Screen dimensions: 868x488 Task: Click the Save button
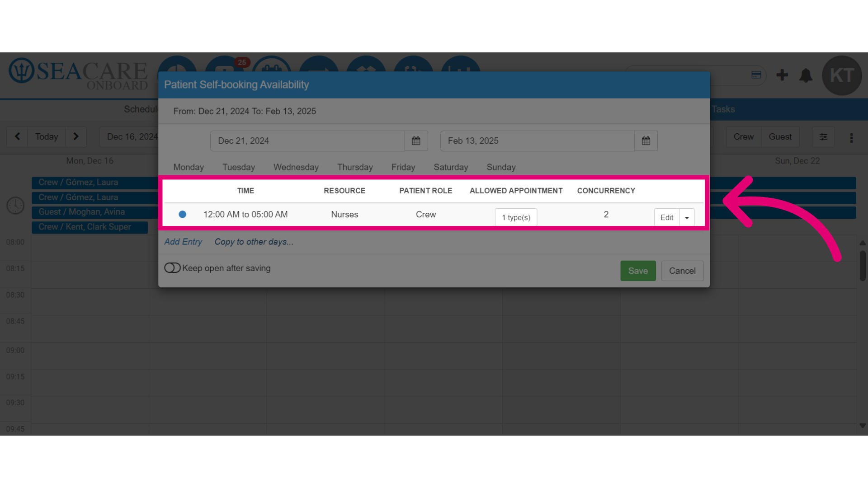click(638, 271)
